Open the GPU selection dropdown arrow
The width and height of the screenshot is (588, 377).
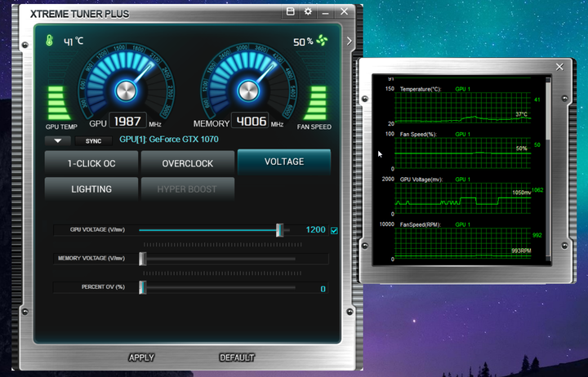point(58,141)
